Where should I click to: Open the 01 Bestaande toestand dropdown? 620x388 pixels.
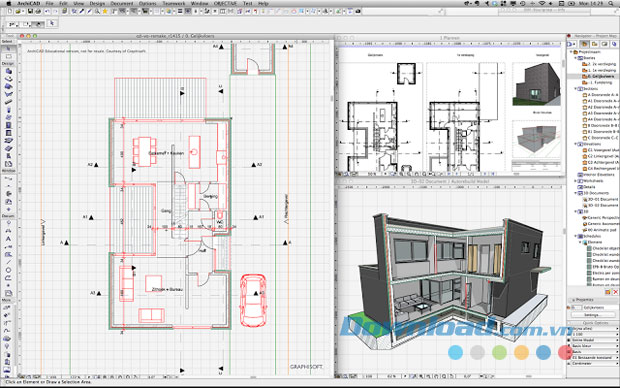594,357
